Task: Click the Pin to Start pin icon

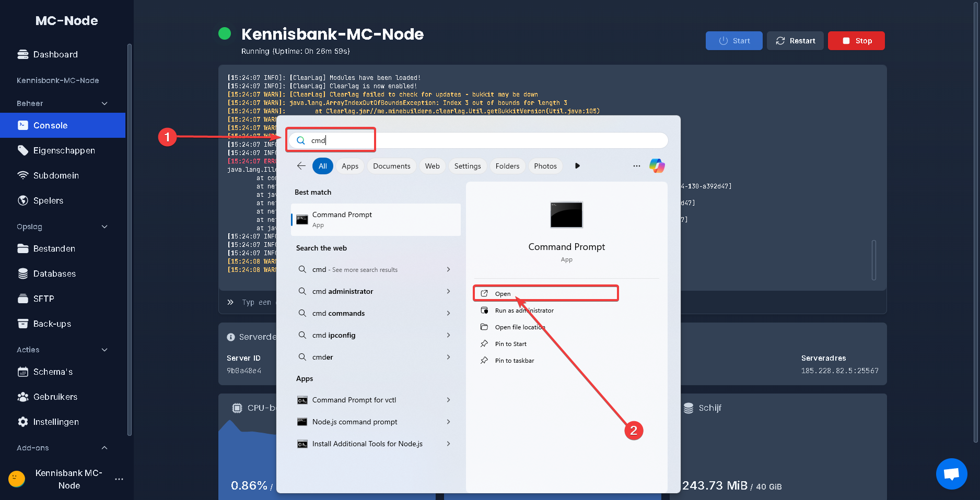Action: click(484, 344)
